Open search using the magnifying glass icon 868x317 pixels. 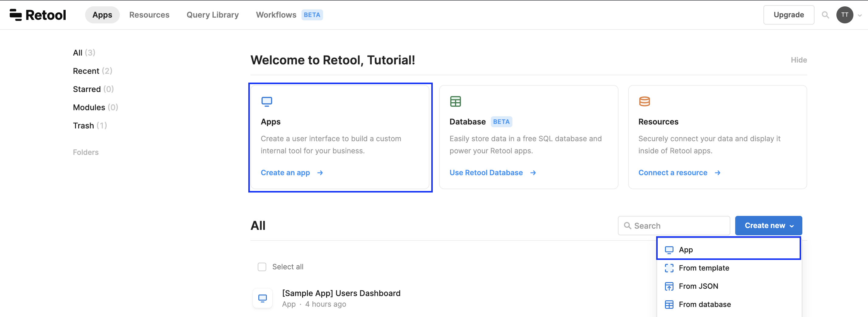[825, 15]
